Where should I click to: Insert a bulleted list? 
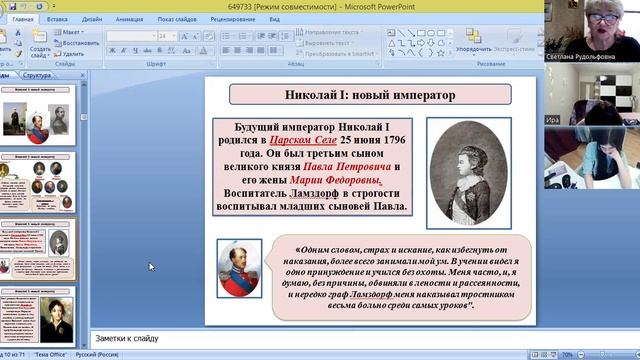coord(227,36)
